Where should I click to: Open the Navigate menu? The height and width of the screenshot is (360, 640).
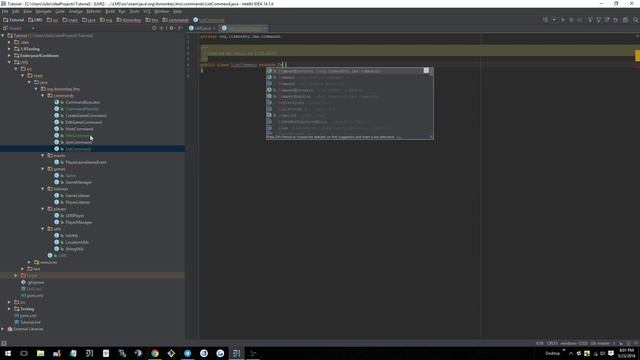click(x=43, y=11)
